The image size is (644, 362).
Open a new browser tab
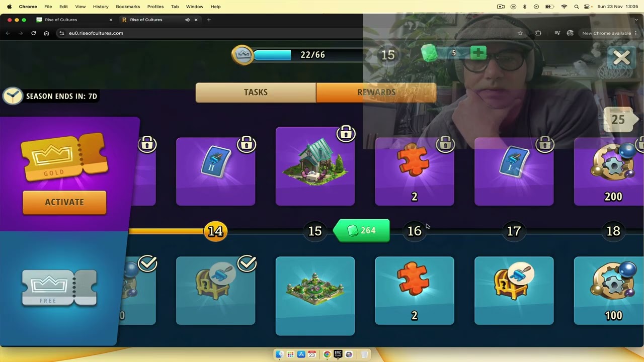pyautogui.click(x=209, y=20)
